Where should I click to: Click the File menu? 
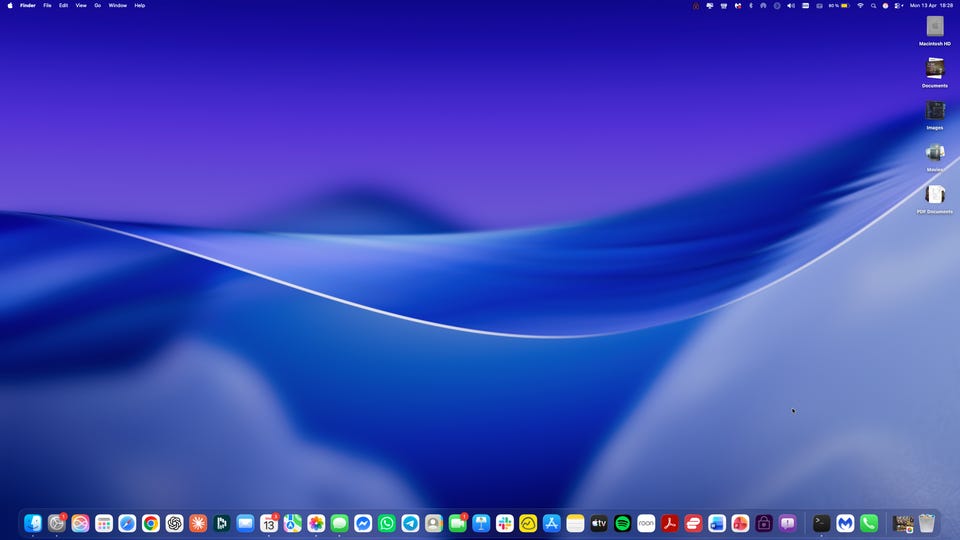coord(47,5)
